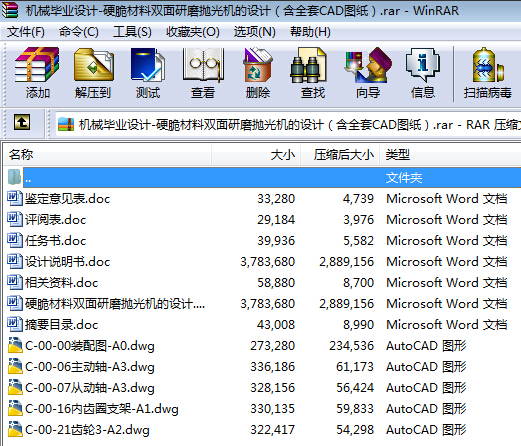Sort by the 类型 column header
The image size is (521, 446).
[x=450, y=155]
